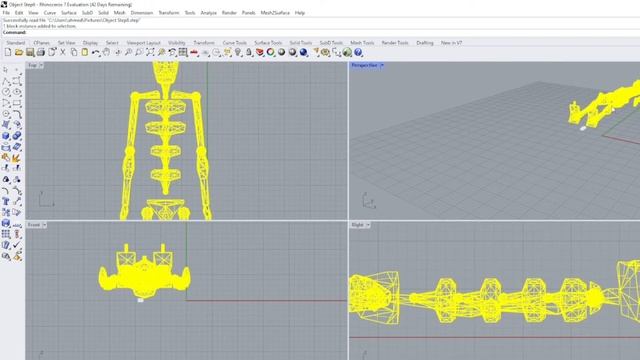Click the Top viewport title label
The width and height of the screenshot is (640, 360).
pos(32,65)
